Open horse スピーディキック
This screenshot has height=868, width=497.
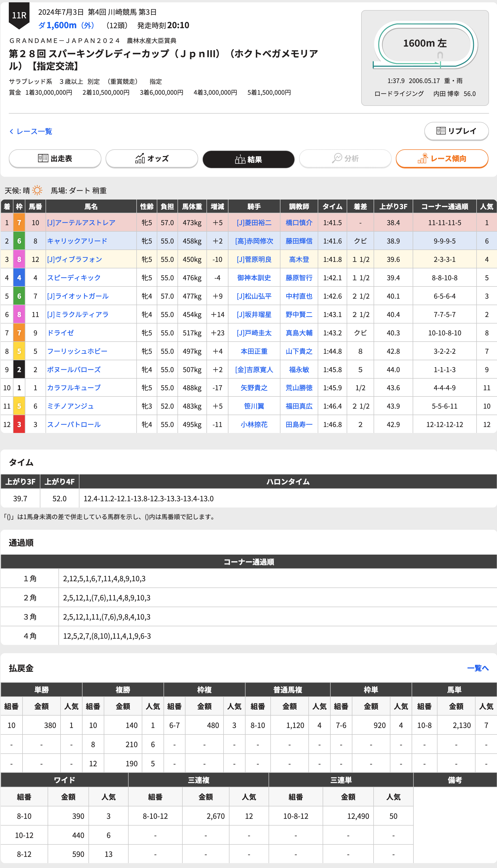click(74, 278)
